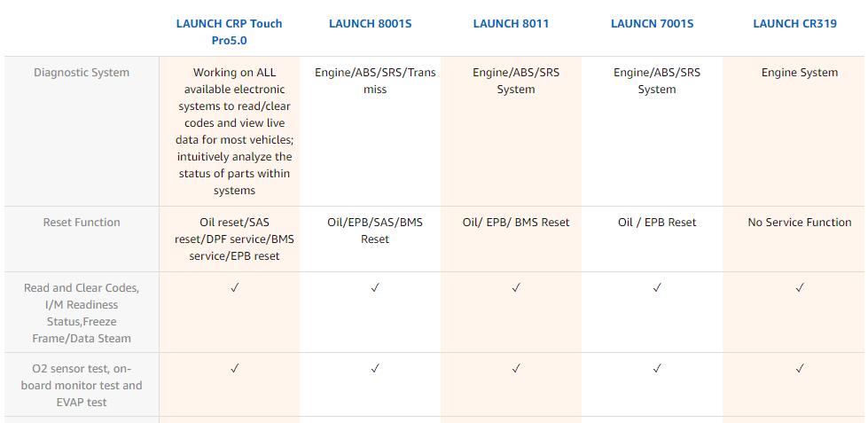Screen dimensions: 868x423
Task: Click the Engine System cell for CR319
Action: [800, 73]
